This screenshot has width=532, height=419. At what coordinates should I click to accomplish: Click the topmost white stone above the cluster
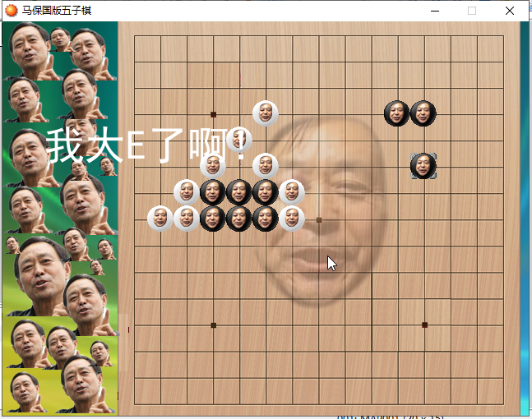point(266,113)
